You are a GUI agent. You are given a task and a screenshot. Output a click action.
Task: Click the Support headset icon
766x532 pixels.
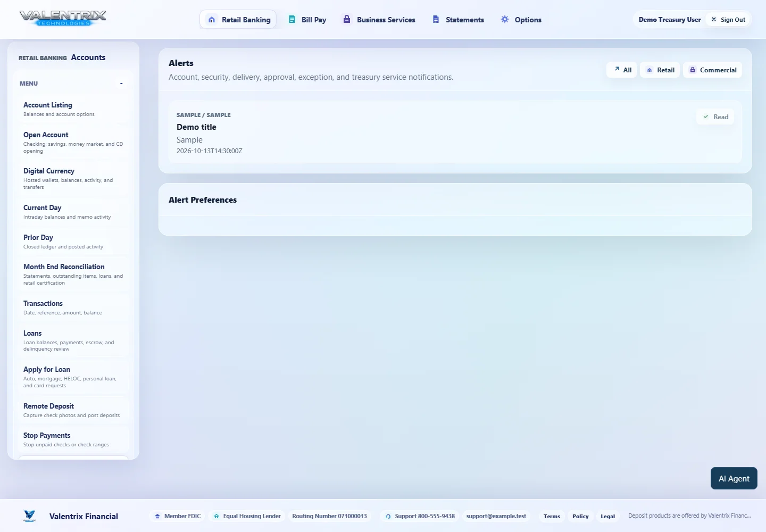pos(388,516)
